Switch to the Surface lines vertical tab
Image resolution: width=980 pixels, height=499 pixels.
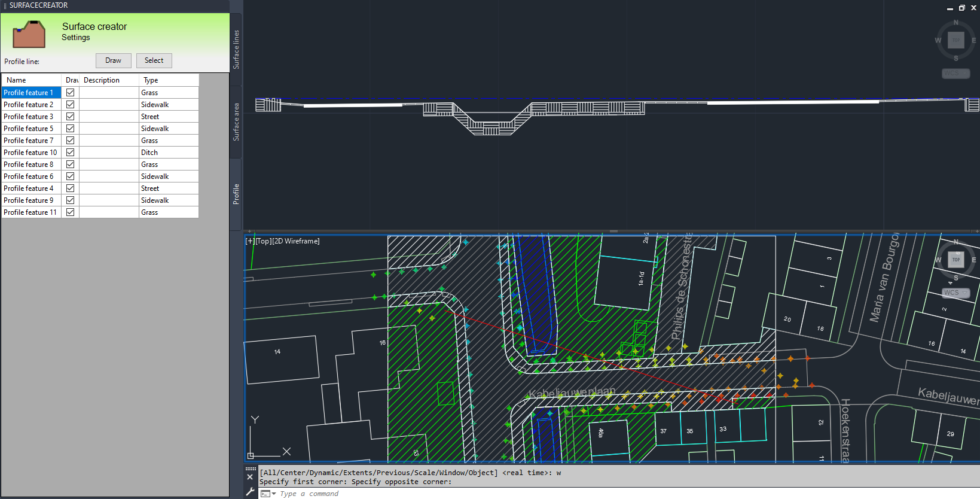pyautogui.click(x=236, y=49)
